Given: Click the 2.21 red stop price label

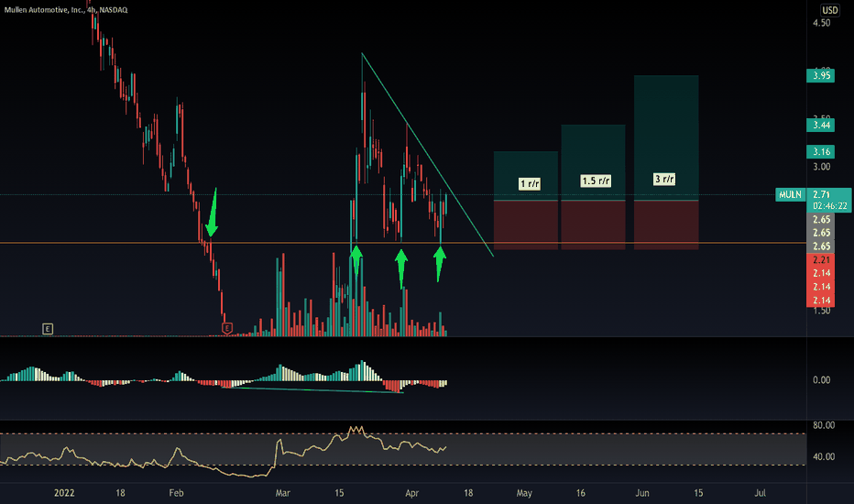Looking at the screenshot, I should [821, 260].
